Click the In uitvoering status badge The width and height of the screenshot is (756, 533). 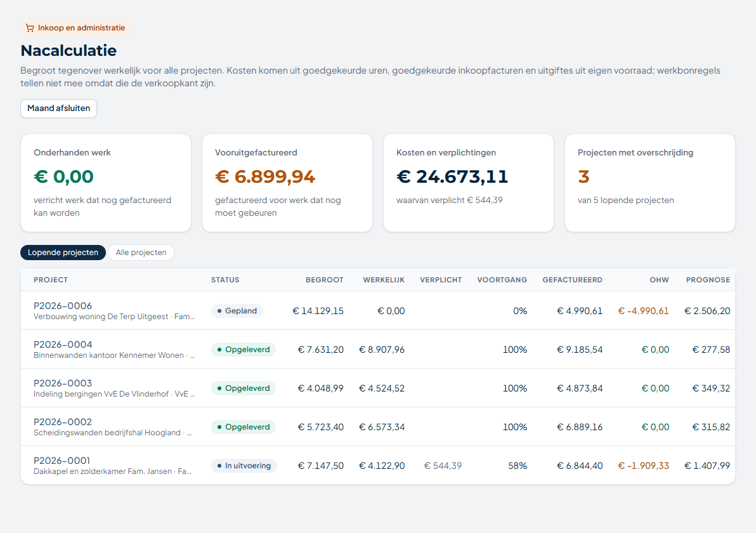coord(244,466)
